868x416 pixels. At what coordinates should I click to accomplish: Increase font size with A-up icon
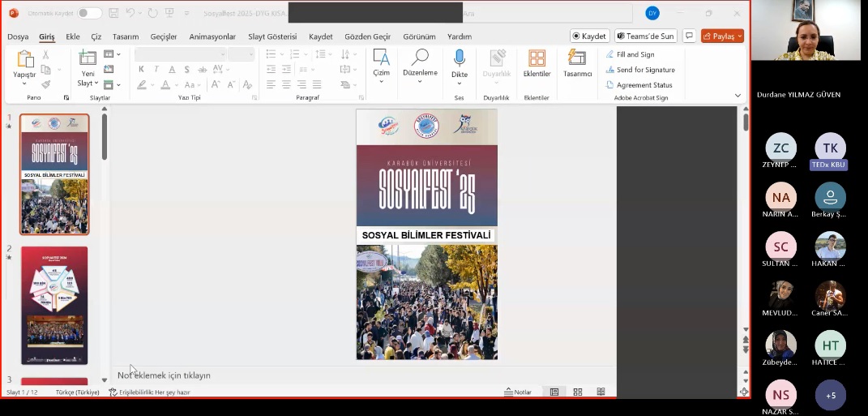[216, 85]
